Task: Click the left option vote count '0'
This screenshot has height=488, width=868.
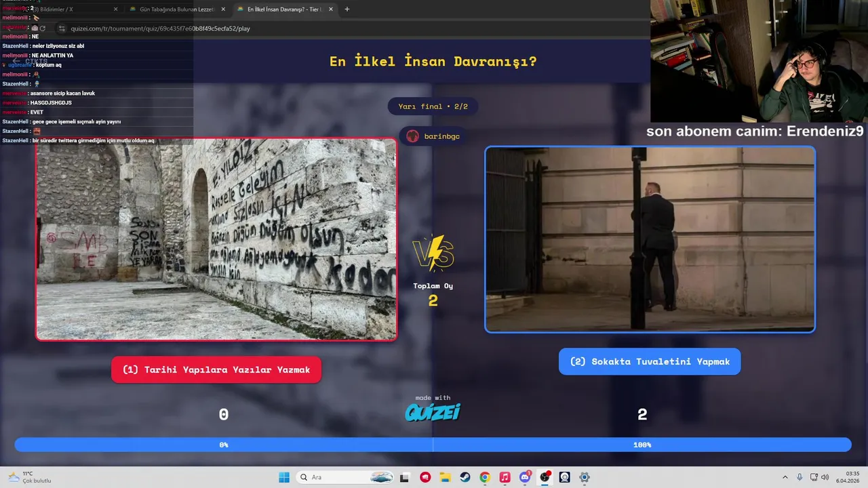Action: point(224,415)
